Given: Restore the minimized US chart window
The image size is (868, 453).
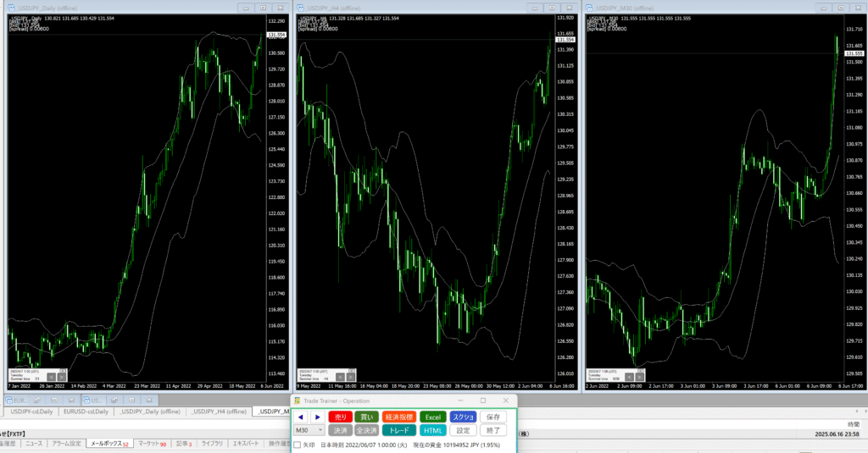Looking at the screenshot, I should click(114, 400).
